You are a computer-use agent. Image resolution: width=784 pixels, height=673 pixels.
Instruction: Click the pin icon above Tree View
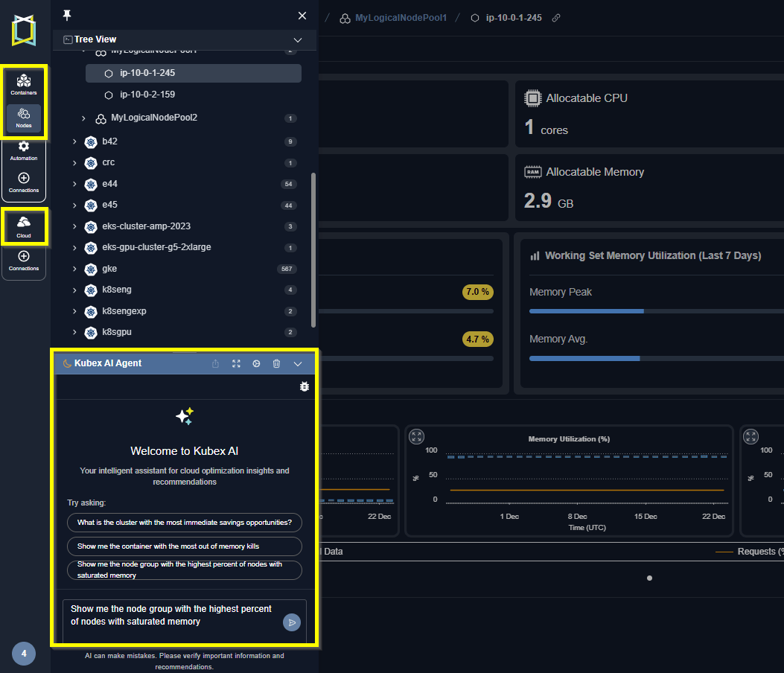66,16
